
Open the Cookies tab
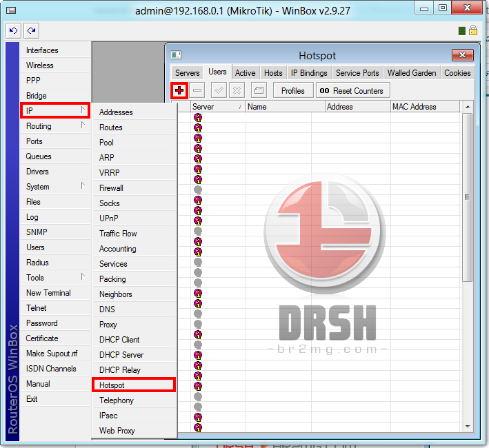[457, 73]
